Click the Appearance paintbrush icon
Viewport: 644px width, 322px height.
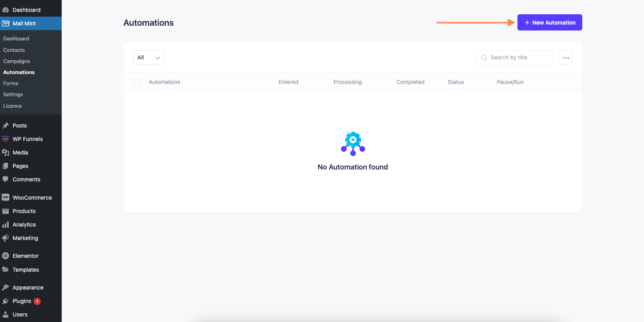pos(6,288)
